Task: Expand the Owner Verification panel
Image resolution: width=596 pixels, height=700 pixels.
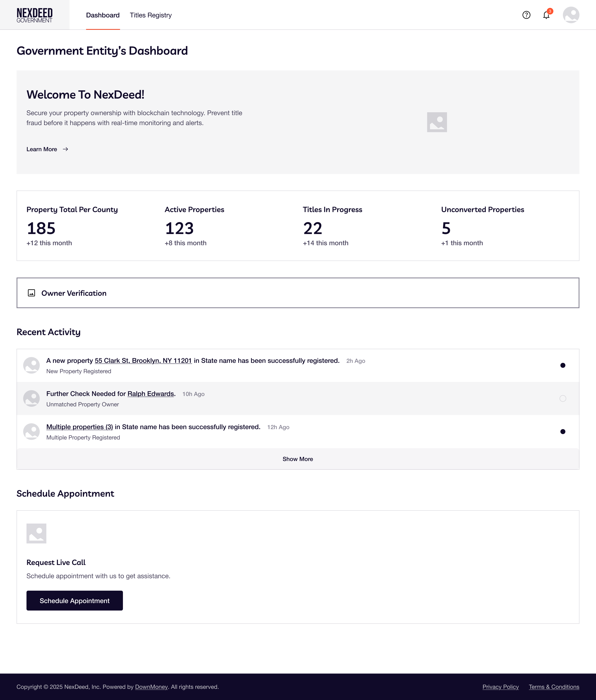Action: [x=298, y=293]
